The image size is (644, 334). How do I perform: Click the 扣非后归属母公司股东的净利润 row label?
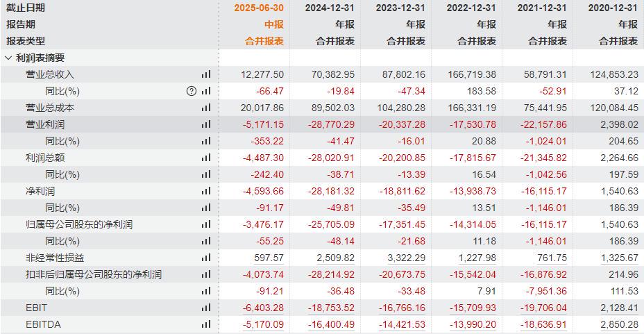tap(94, 274)
